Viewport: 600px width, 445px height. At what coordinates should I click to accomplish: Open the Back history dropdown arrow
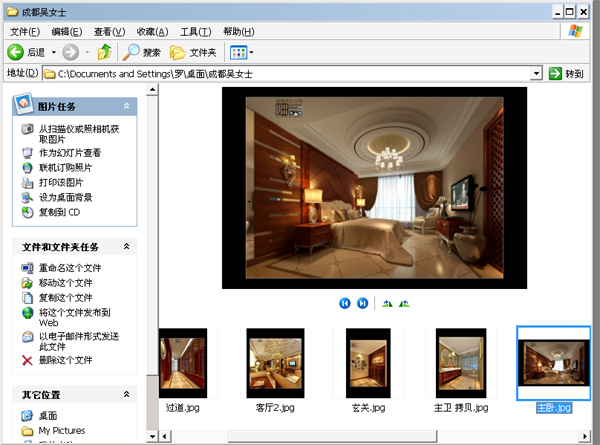pos(54,52)
